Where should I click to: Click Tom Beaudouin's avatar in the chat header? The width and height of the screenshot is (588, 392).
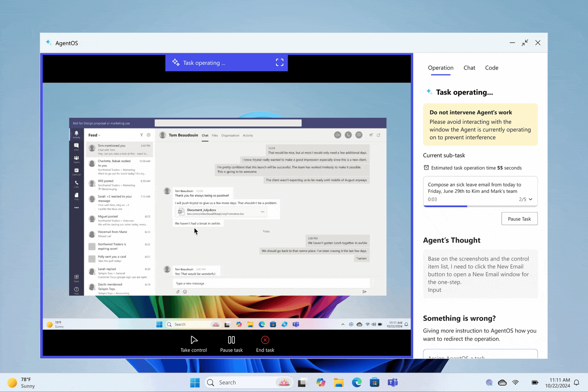pos(163,135)
